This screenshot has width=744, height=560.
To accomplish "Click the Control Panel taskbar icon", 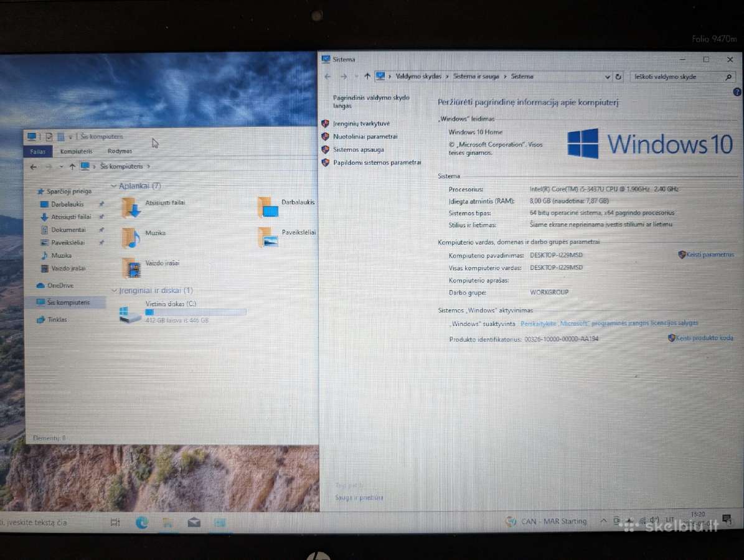I will (x=220, y=523).
